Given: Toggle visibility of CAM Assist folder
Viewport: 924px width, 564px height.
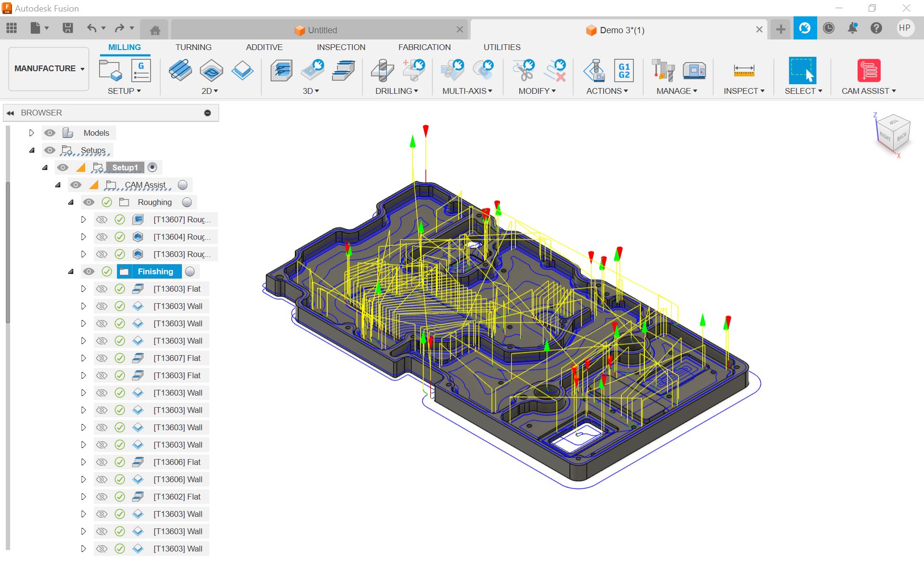Looking at the screenshot, I should pyautogui.click(x=76, y=185).
